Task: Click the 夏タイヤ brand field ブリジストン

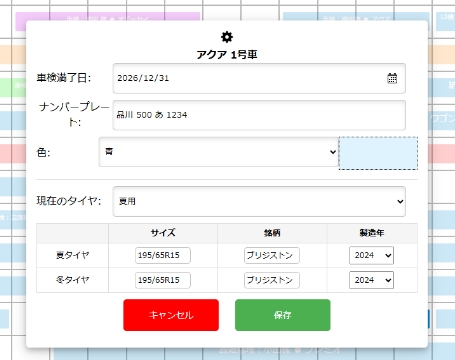Action: 272,255
